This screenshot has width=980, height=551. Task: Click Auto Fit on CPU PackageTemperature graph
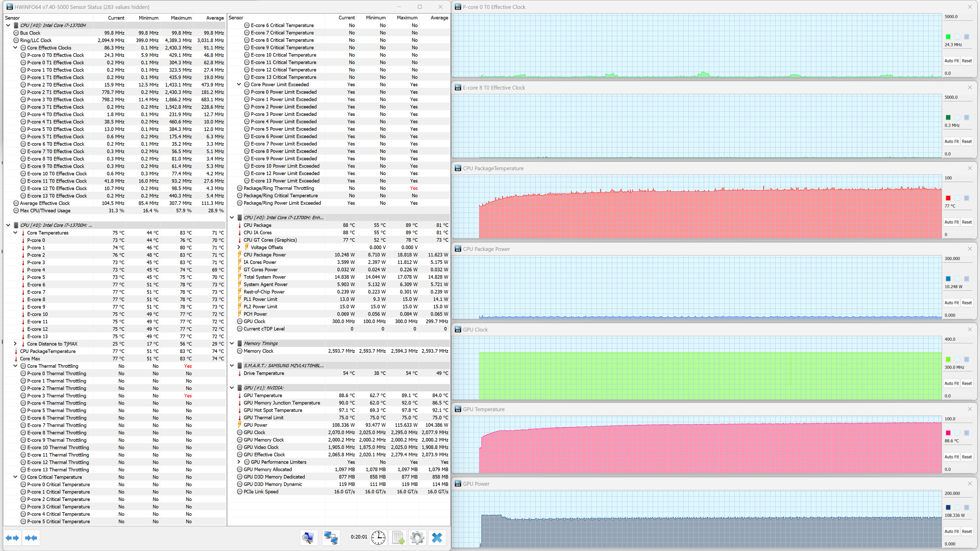click(x=952, y=222)
